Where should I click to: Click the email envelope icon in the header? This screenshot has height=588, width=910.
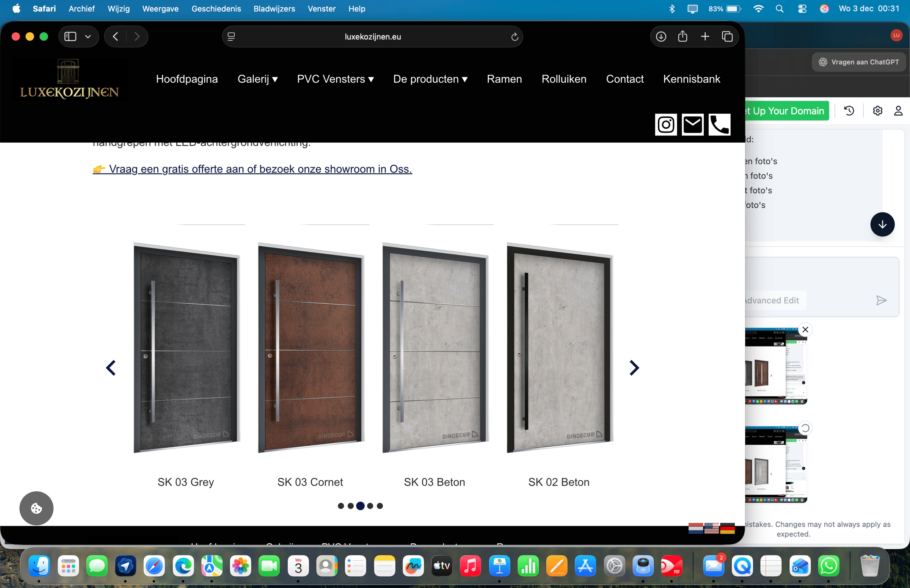tap(693, 124)
